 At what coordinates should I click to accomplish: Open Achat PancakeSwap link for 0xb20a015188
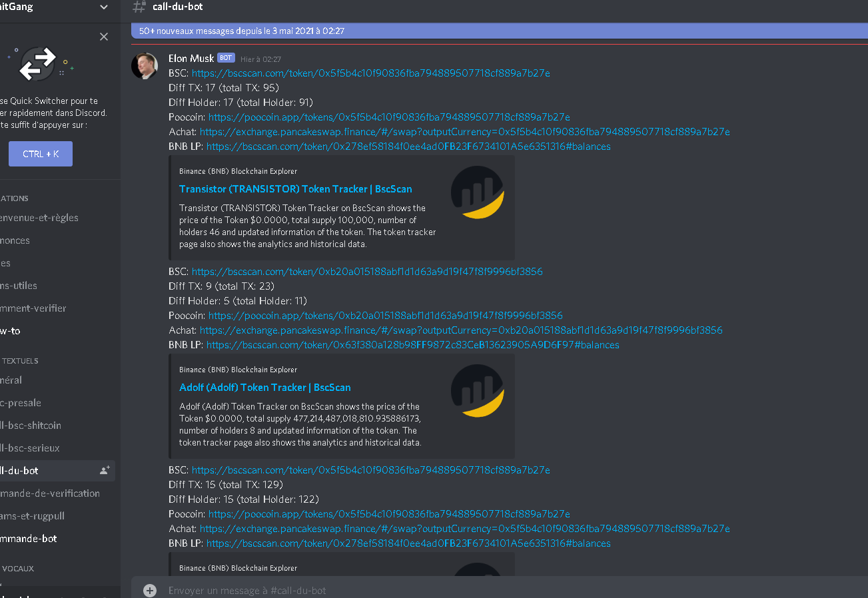461,330
